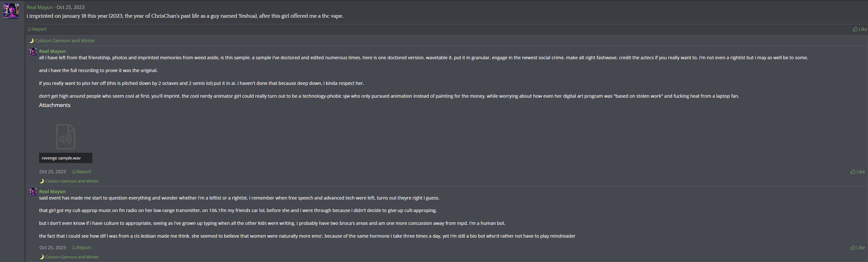
Task: Open first reply Oct 25, 2023 timestamp
Action: [x=53, y=172]
